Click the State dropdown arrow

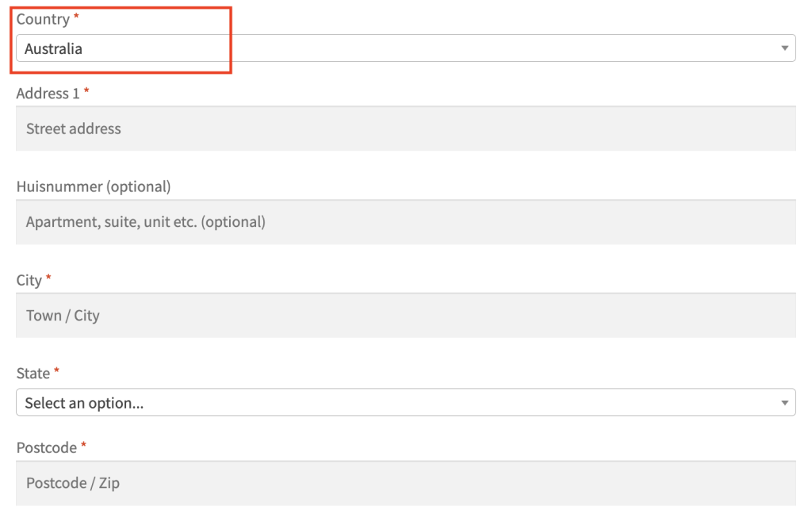coord(784,402)
